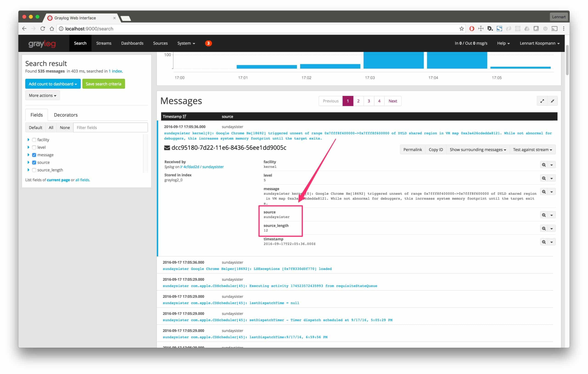Open the More actions dropdown
This screenshot has width=588, height=374.
[42, 95]
